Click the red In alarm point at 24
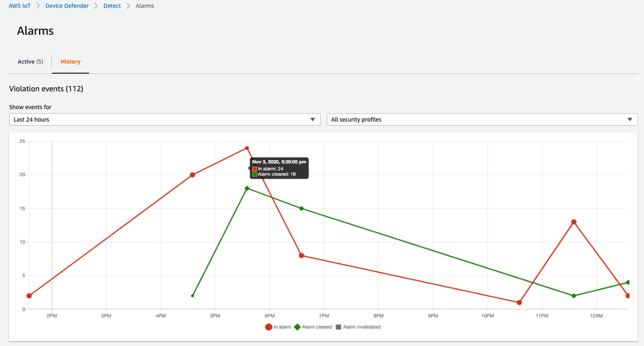Viewport: 644px width, 346px height. point(247,148)
